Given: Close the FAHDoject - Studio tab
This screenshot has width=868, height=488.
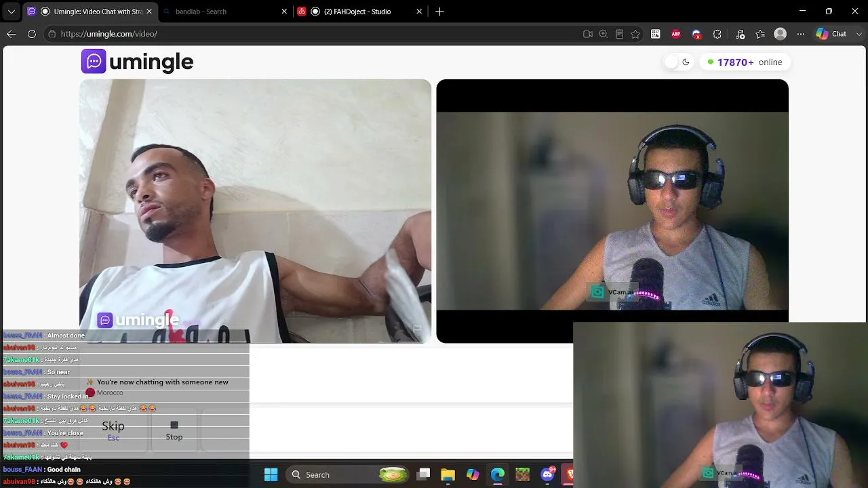Looking at the screenshot, I should (419, 12).
